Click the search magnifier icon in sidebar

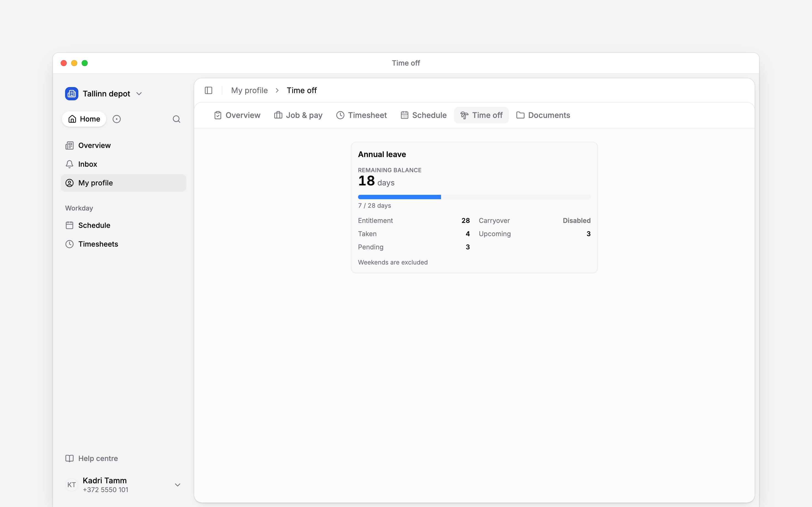177,119
